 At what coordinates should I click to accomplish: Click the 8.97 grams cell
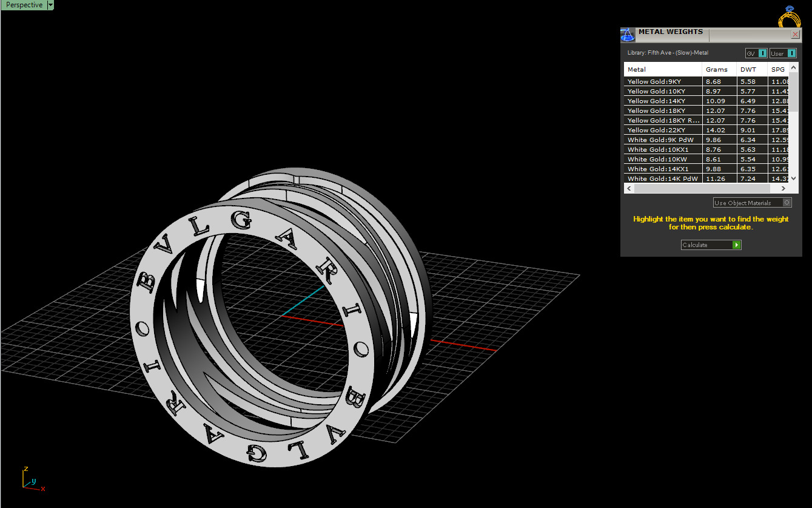coord(719,91)
